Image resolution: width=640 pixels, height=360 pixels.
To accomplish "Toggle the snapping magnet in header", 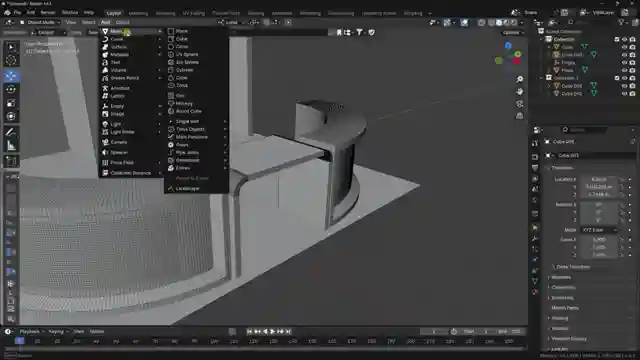I will 267,22.
